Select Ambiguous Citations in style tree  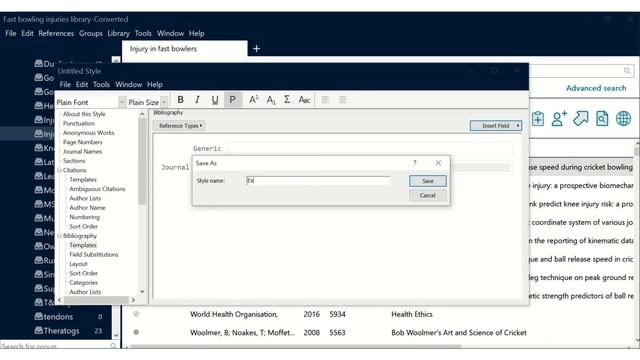[97, 189]
